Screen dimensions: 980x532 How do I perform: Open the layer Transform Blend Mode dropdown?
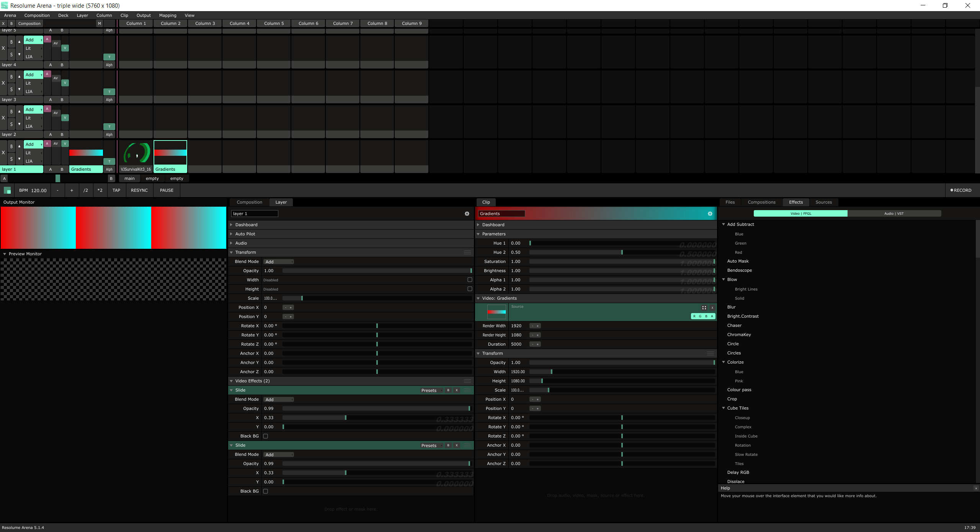pyautogui.click(x=279, y=262)
